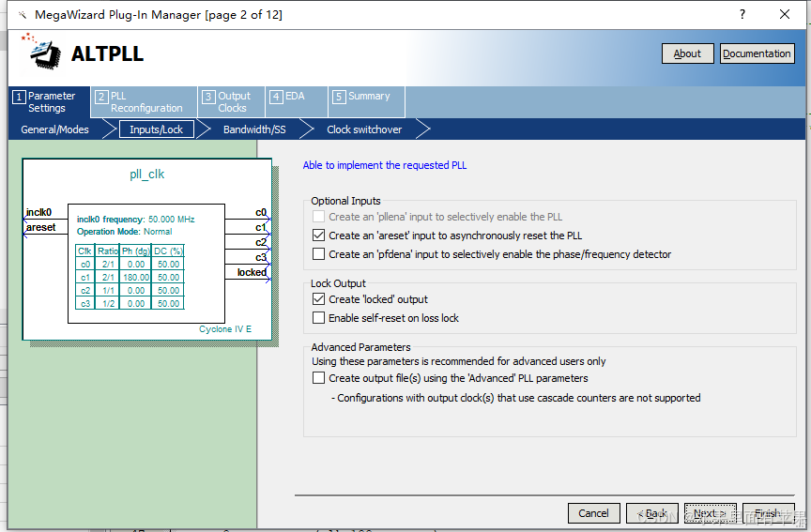Click the 1/1 ratio cell for c2
This screenshot has width=811, height=532.
click(x=108, y=291)
